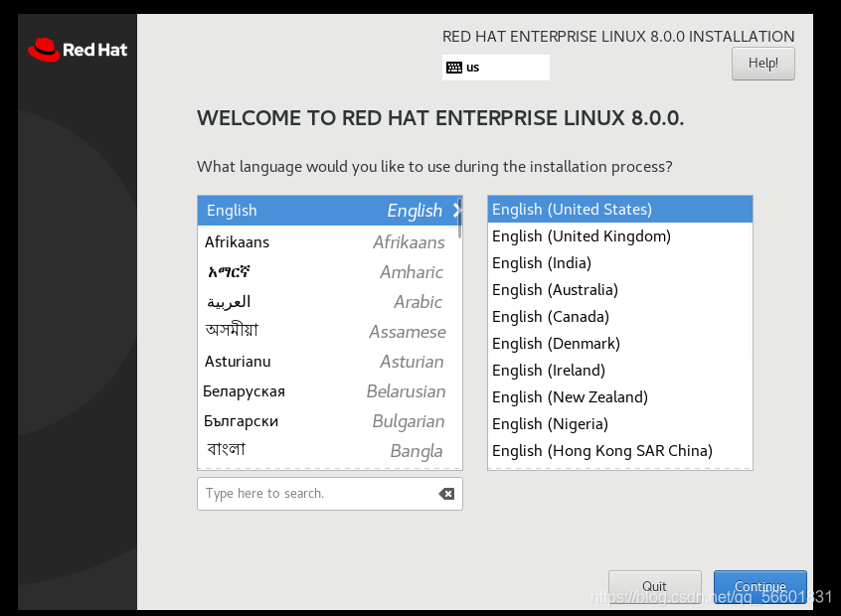Clear search with the backspace icon
This screenshot has height=616, width=841.
[446, 494]
